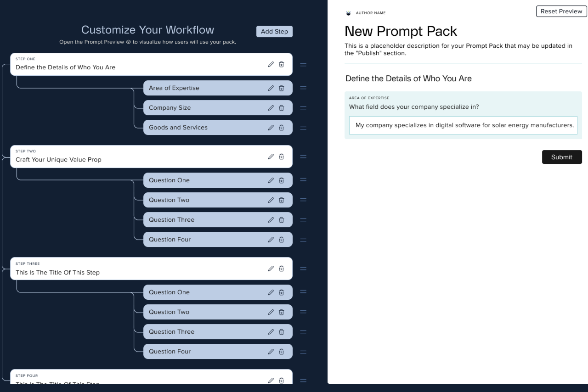Viewport: 588px width, 392px height.
Task: Edit the Step Three title
Action: (x=271, y=269)
